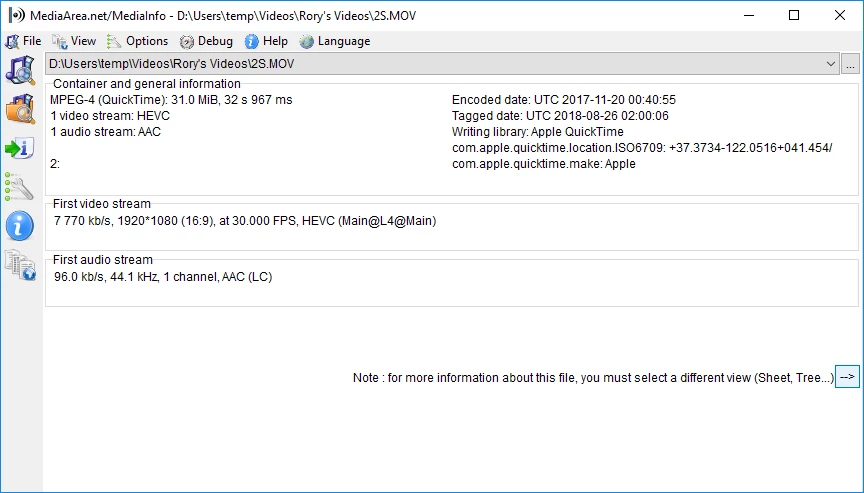Click the location.ISO6709 coordinates line

(x=642, y=148)
